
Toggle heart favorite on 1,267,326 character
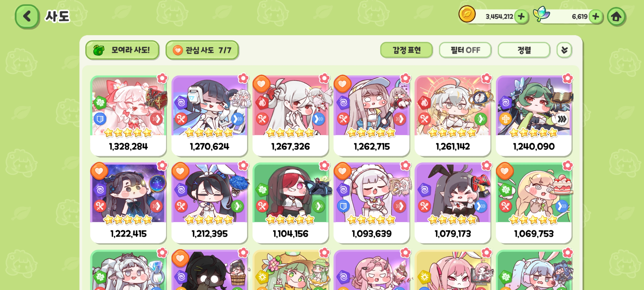pos(261,84)
